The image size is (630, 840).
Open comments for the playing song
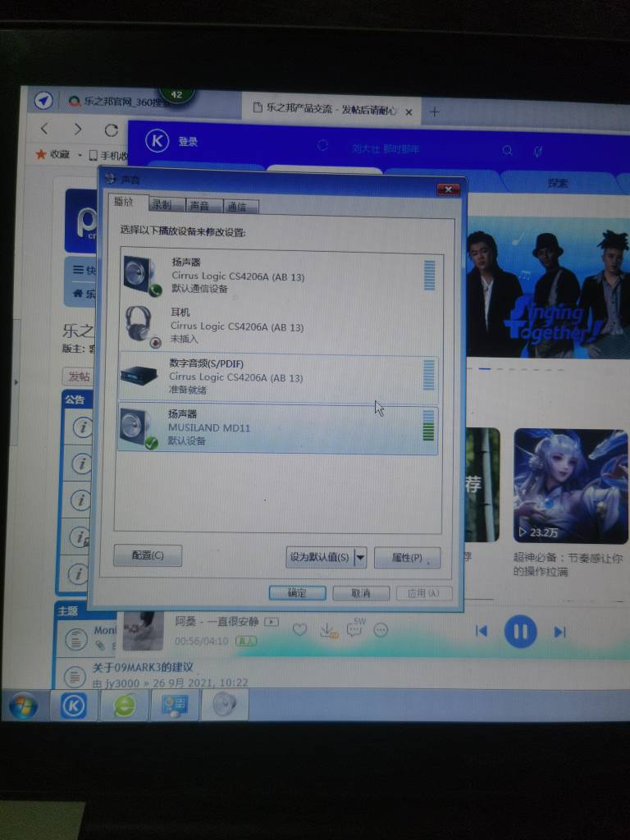[x=354, y=630]
